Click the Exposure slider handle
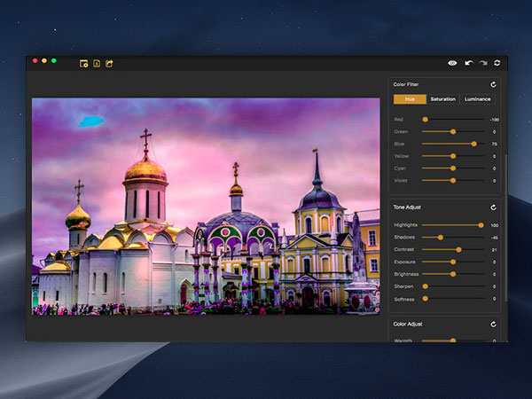The height and width of the screenshot is (399, 532). click(x=453, y=262)
